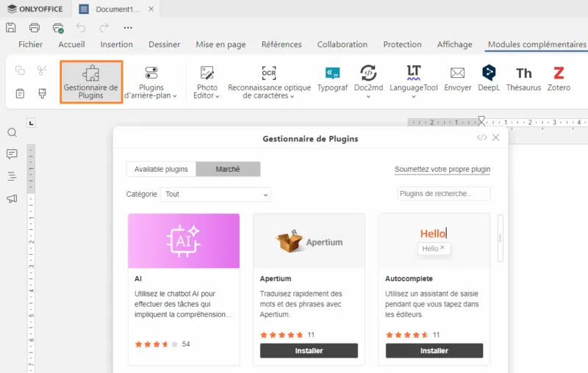588x373 pixels.
Task: Install the Autocomplete plugin
Action: [x=434, y=350]
